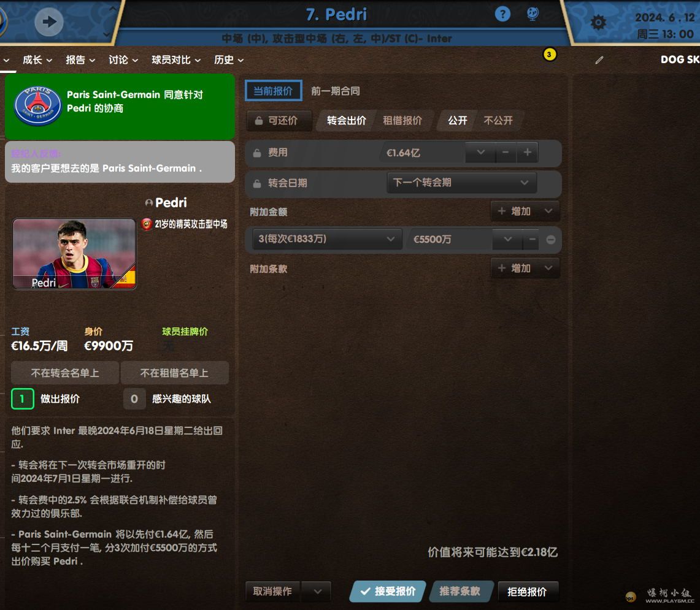Open the 成长 development menu
This screenshot has width=700, height=610.
point(37,60)
